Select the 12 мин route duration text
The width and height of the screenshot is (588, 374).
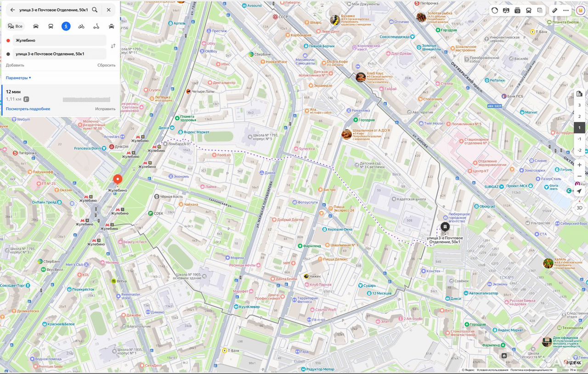click(x=13, y=92)
